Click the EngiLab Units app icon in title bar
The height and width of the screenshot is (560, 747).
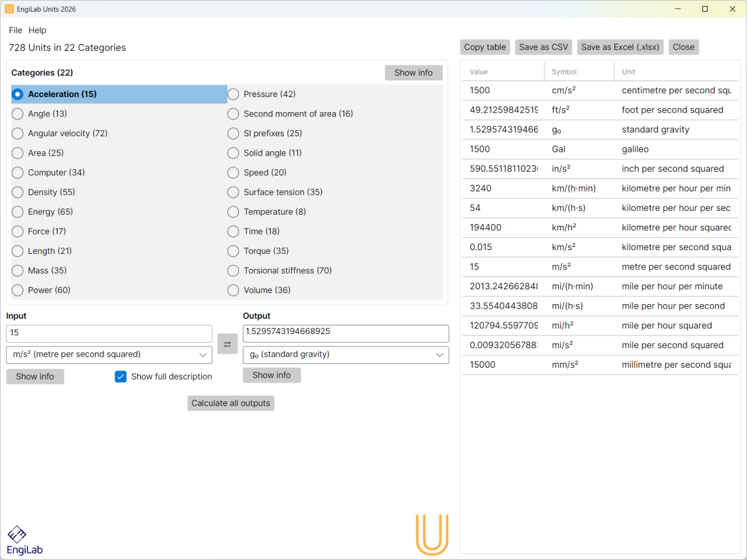tap(9, 9)
